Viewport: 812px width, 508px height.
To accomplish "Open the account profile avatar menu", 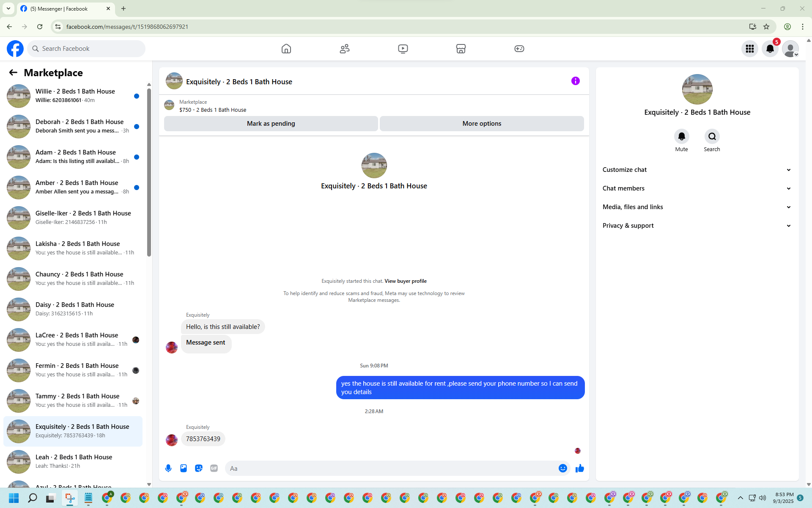I will [790, 49].
